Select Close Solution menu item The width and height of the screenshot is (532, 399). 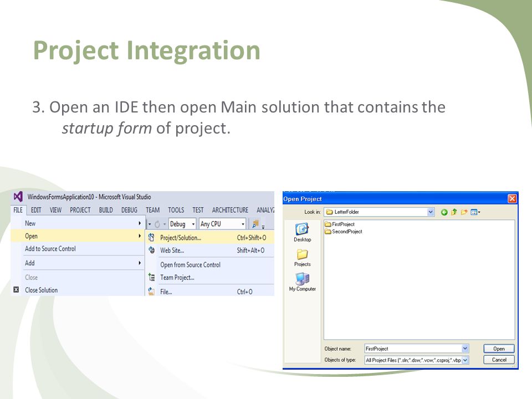pos(78,290)
